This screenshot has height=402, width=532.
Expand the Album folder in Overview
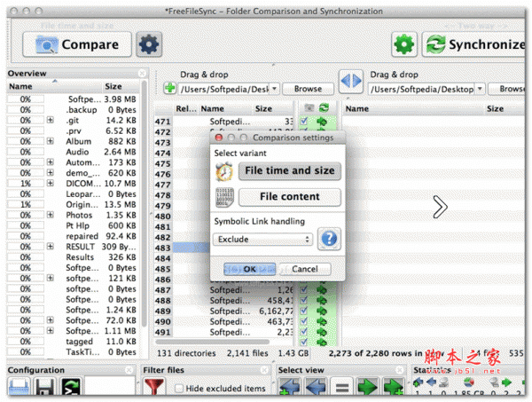tap(51, 141)
